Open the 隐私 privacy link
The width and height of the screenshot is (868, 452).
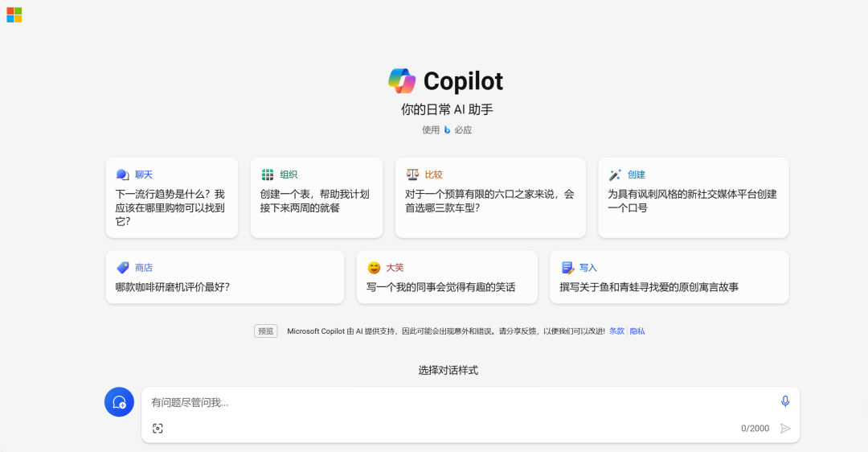637,331
